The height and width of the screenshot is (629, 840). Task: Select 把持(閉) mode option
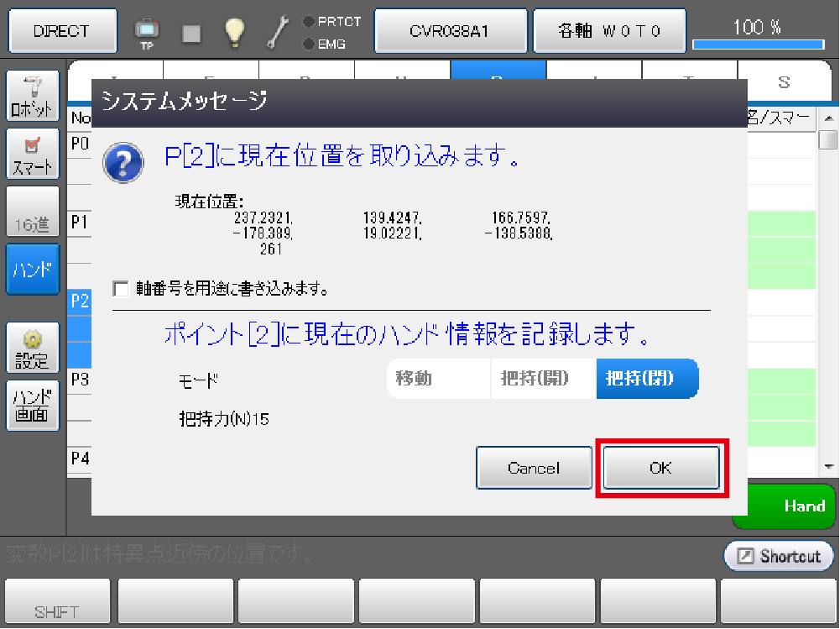coord(646,379)
